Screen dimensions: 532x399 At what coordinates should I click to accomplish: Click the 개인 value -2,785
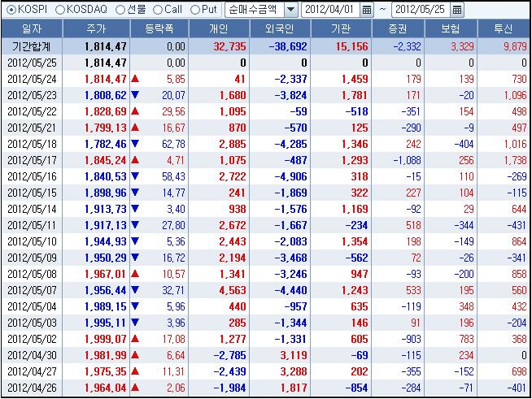[x=229, y=355]
